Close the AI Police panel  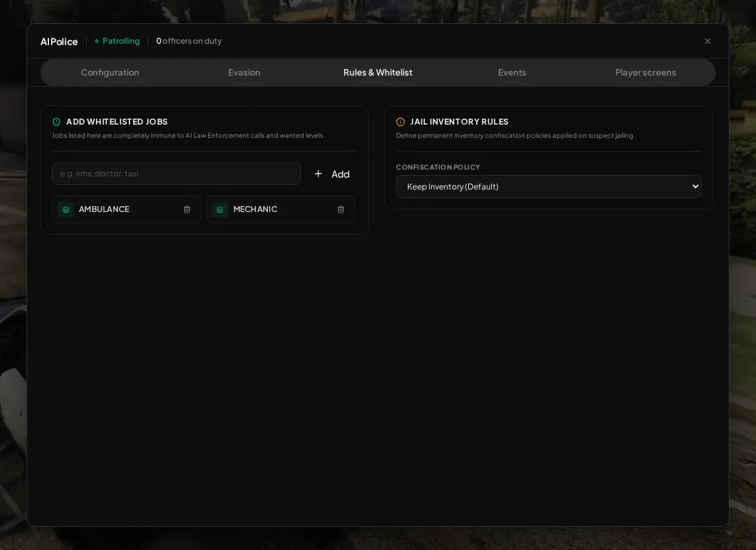pos(708,42)
